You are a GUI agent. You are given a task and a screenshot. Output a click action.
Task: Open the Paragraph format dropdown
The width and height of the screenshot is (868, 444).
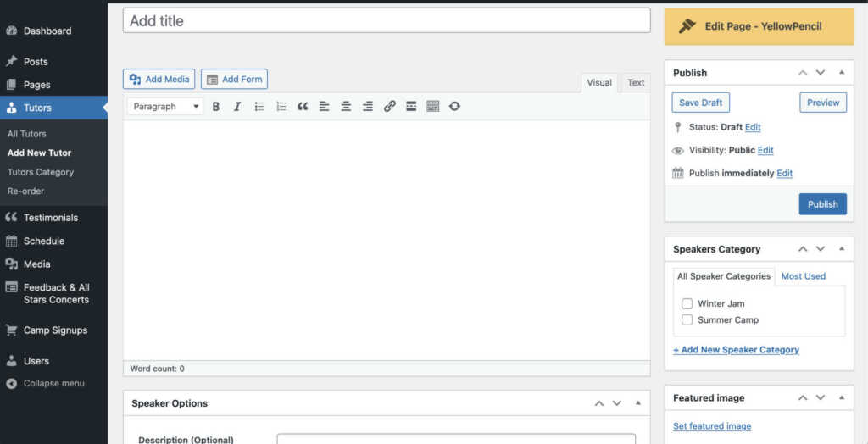tap(165, 106)
